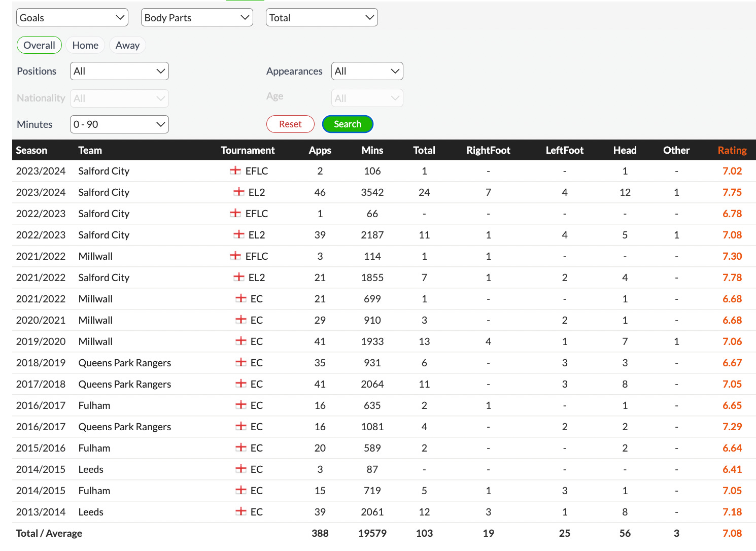Sort table by LeftFoot column

coord(565,150)
